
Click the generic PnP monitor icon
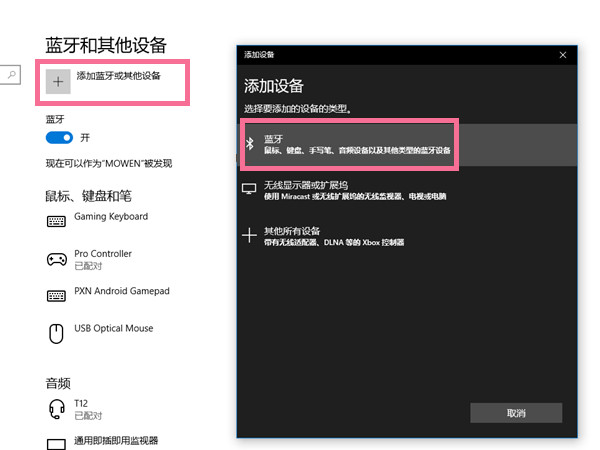point(57,443)
